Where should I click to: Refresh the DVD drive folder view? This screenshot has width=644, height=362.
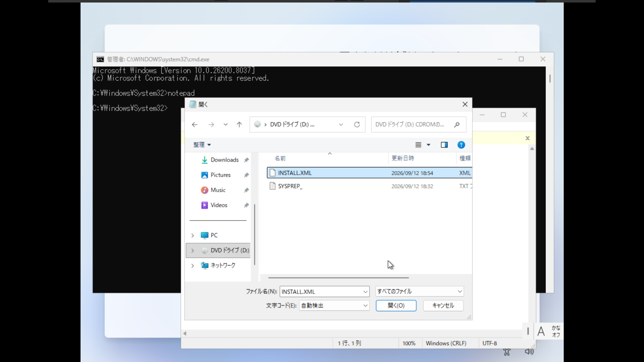click(x=357, y=125)
